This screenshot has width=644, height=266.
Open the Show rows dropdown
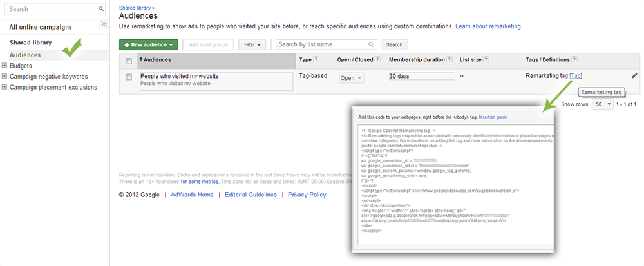click(603, 104)
